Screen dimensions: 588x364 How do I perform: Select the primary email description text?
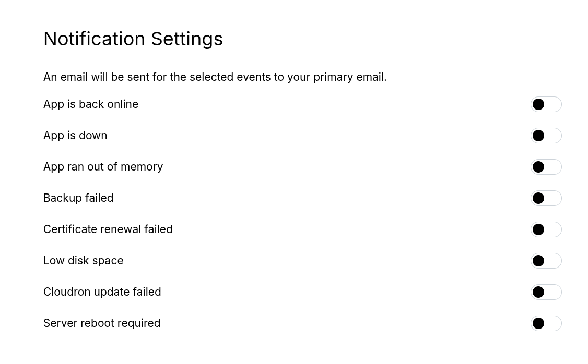(x=215, y=77)
